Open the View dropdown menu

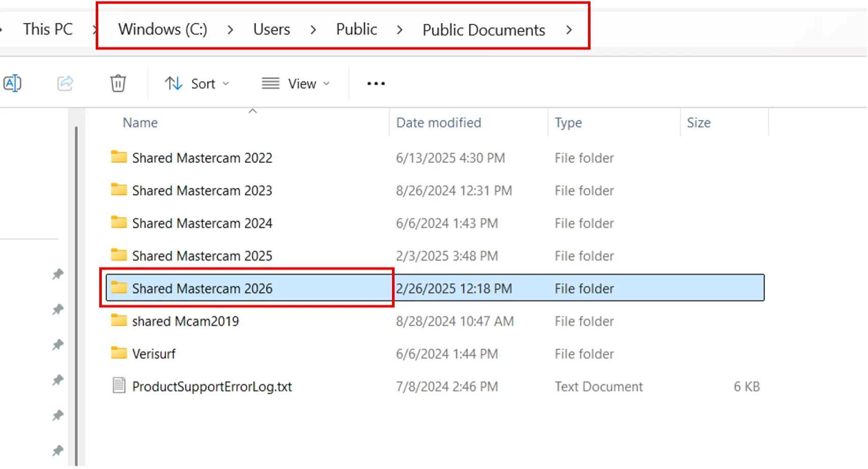pyautogui.click(x=296, y=84)
